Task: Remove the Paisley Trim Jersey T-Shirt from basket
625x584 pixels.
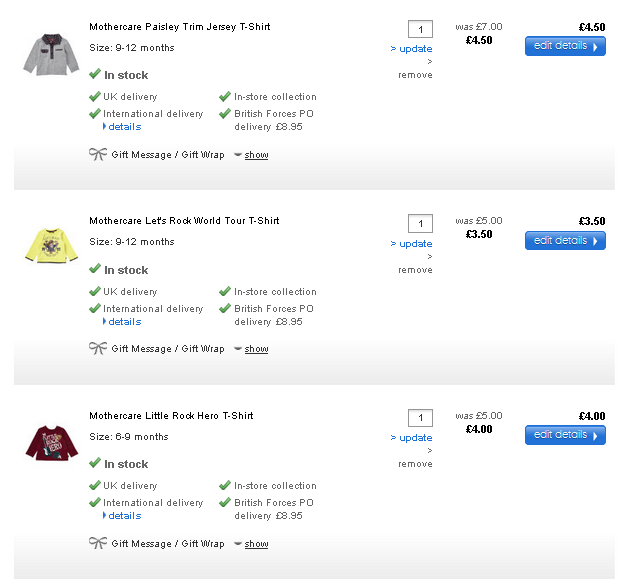Action: coord(415,75)
